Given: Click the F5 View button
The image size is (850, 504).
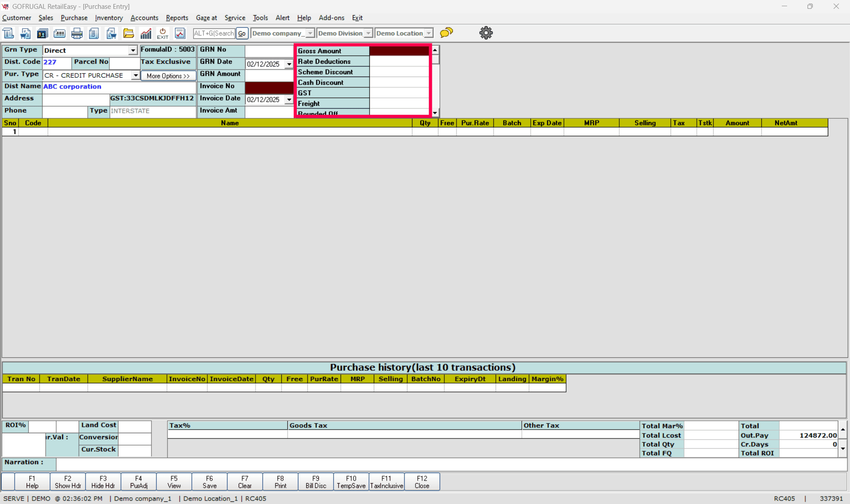Looking at the screenshot, I should pos(174,482).
